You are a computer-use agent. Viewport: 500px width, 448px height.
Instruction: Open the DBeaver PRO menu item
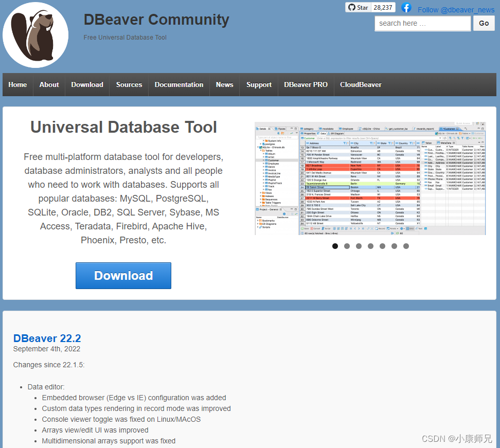click(306, 84)
